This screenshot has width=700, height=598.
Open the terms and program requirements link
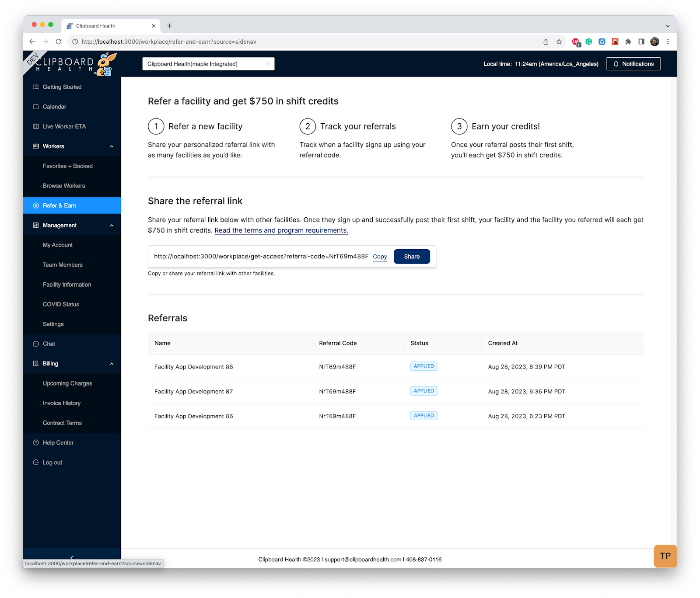coord(281,230)
